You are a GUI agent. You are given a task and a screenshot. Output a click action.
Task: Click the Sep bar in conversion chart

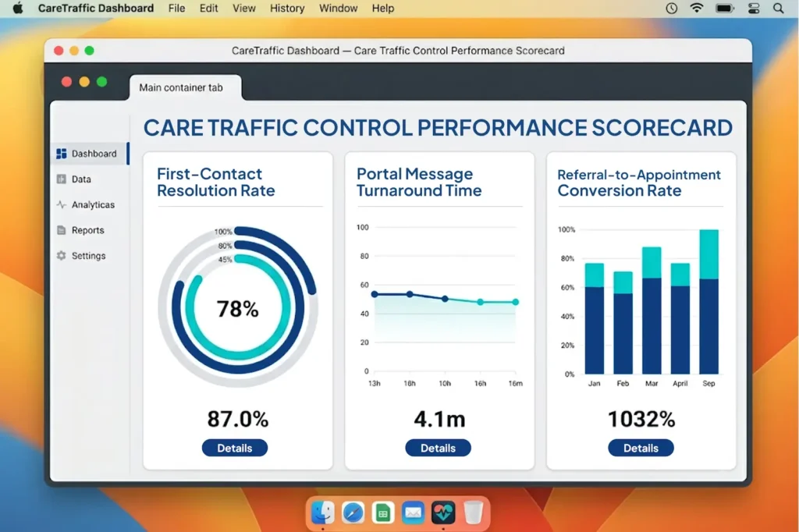pyautogui.click(x=708, y=302)
